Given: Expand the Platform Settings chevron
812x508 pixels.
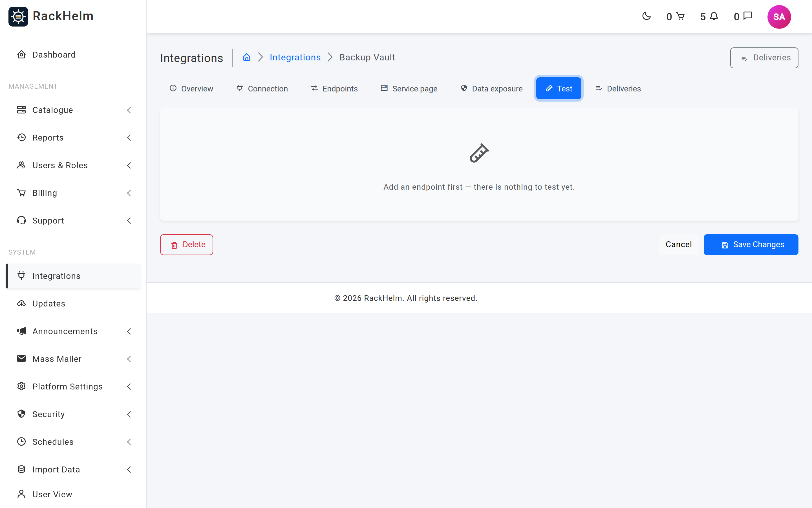Looking at the screenshot, I should click(129, 386).
